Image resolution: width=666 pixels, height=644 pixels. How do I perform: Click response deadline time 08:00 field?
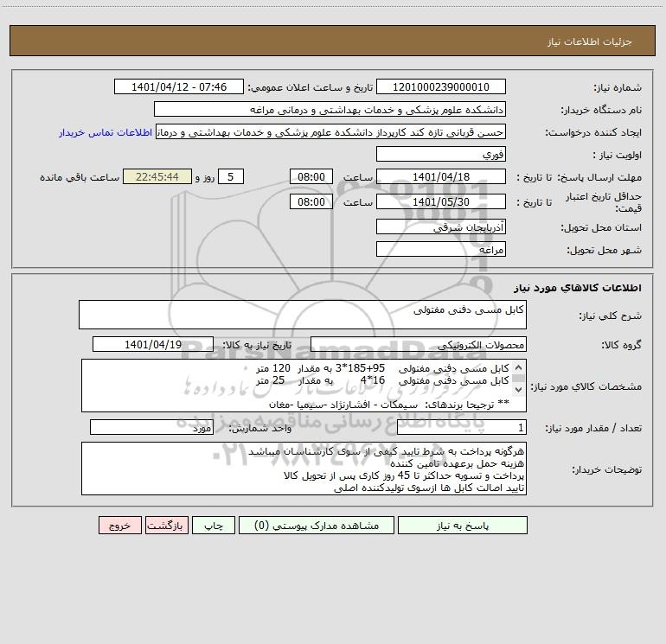[x=311, y=176]
